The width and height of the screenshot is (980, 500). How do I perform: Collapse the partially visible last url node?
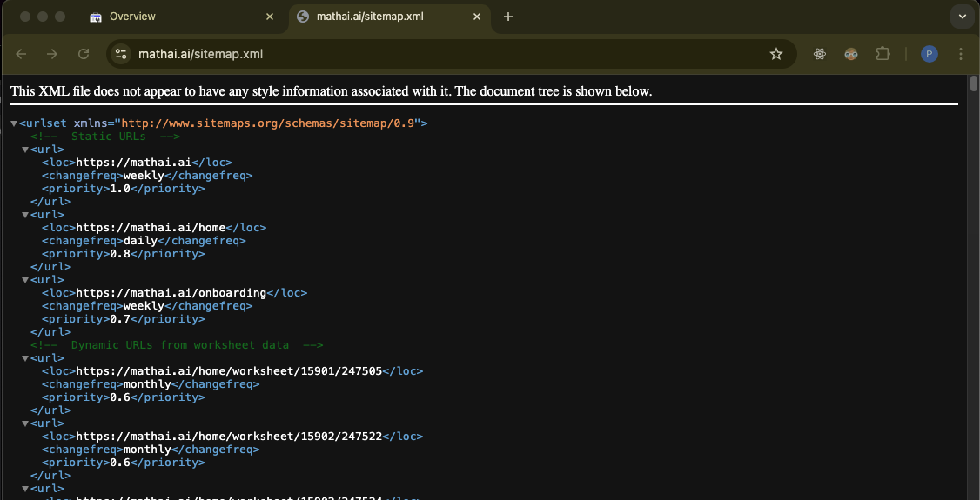[x=25, y=488]
